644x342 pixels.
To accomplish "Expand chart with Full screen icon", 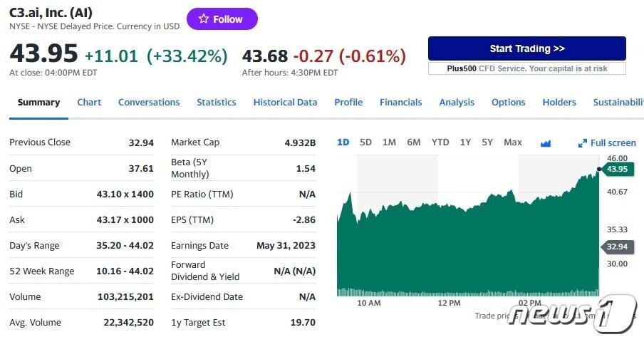I will click(x=582, y=143).
